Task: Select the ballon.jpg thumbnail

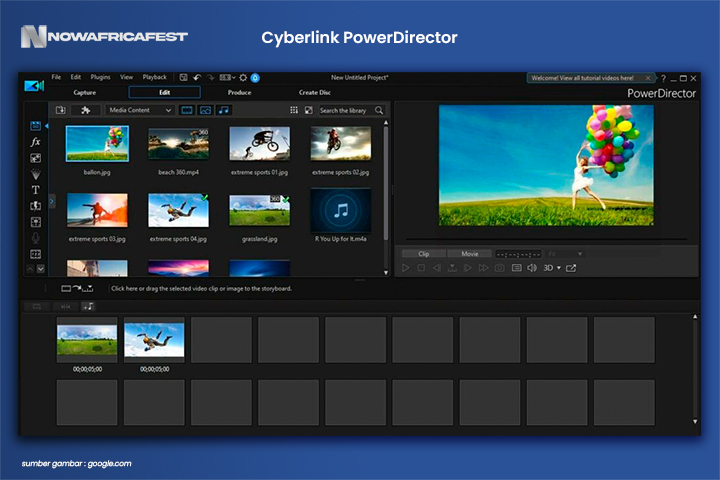Action: coord(97,144)
